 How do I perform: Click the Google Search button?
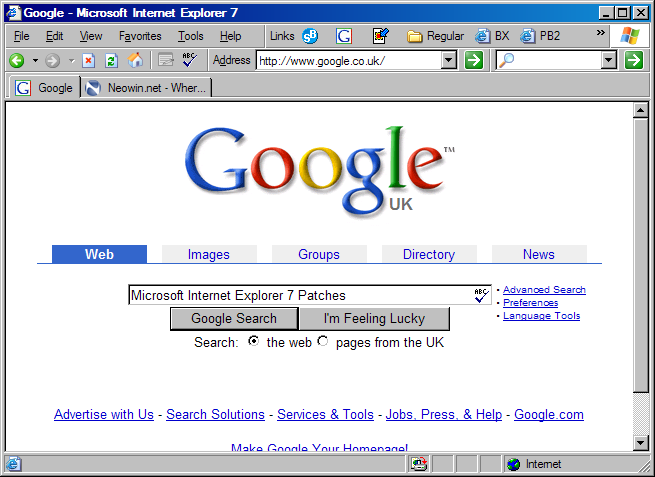click(x=234, y=319)
